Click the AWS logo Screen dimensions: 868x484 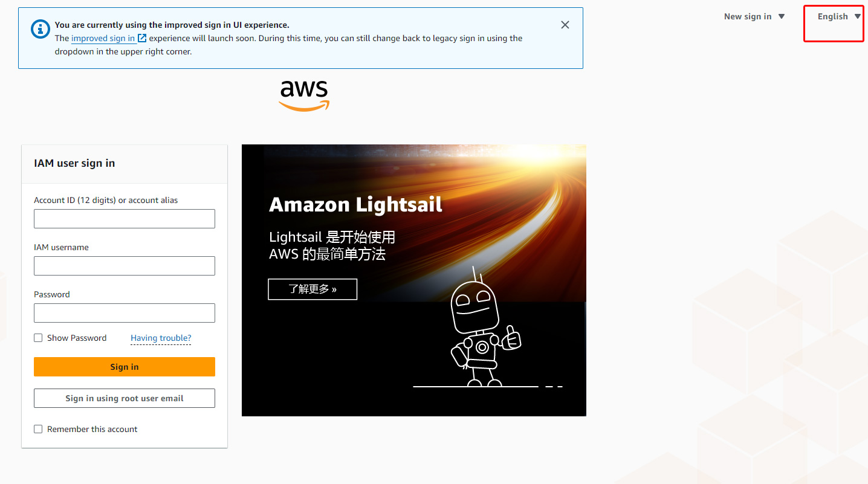(304, 96)
